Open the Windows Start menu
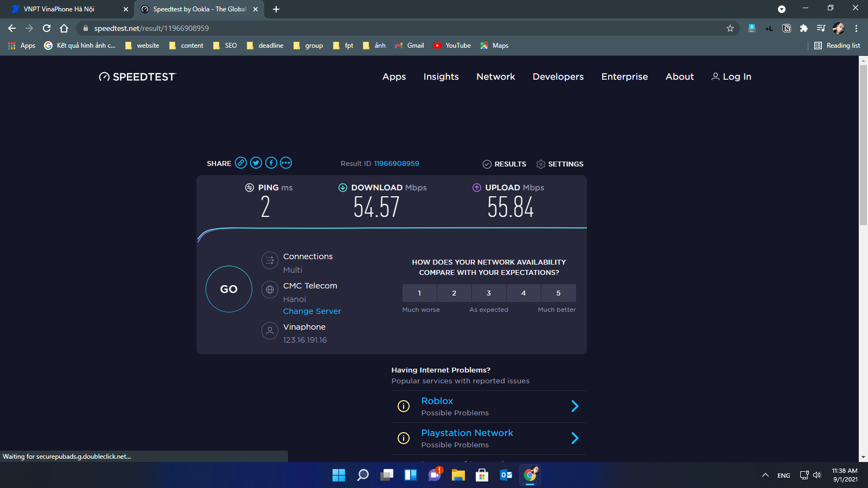 (x=339, y=476)
